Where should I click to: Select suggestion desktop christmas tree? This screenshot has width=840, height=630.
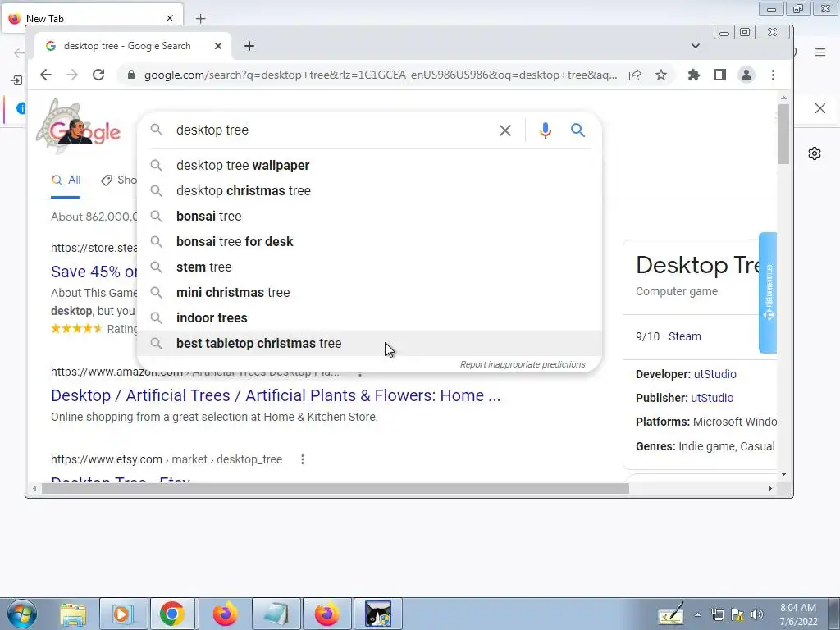coord(370,190)
